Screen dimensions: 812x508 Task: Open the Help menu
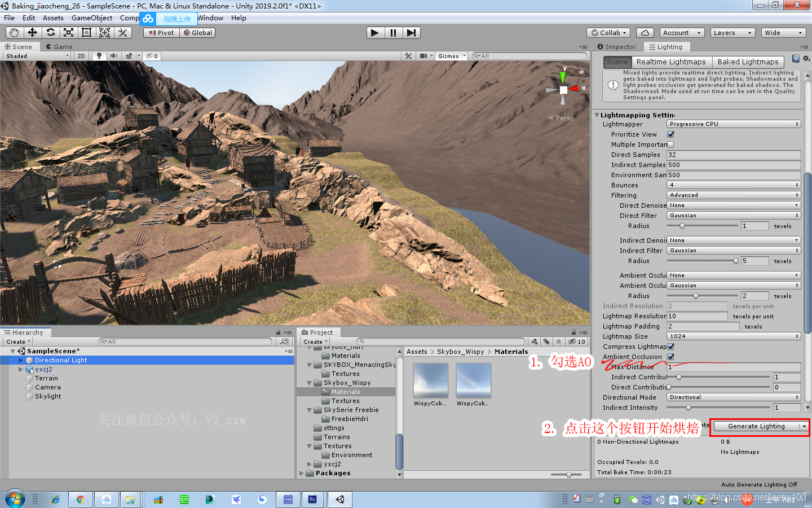(239, 18)
